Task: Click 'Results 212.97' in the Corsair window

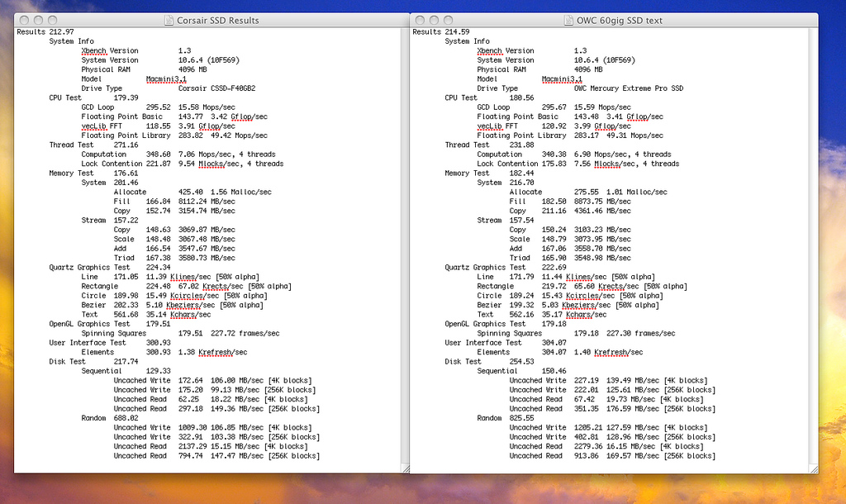Action: (x=45, y=32)
